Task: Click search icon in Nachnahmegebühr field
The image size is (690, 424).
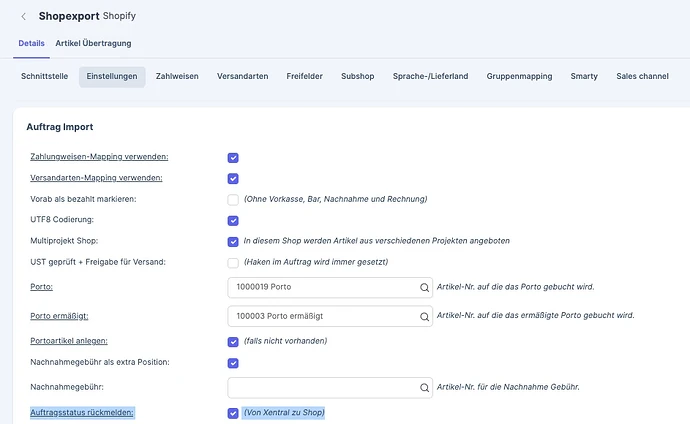Action: [424, 387]
